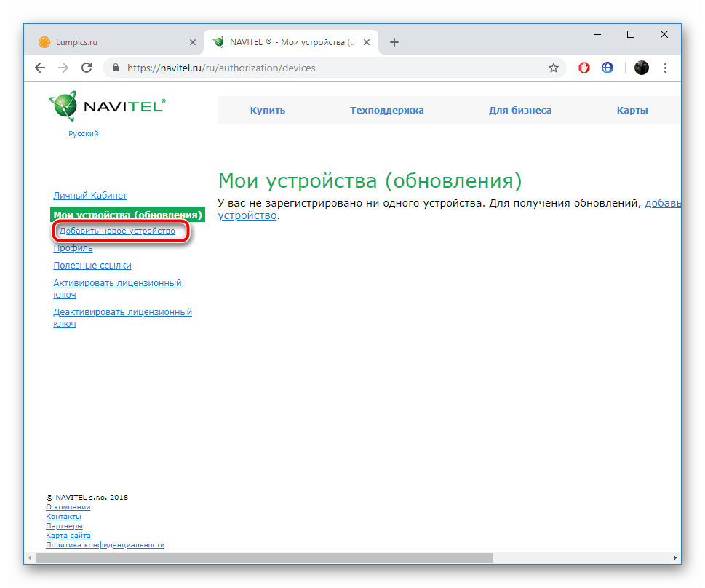The height and width of the screenshot is (588, 705).
Task: Open a new browser tab
Action: [x=394, y=42]
